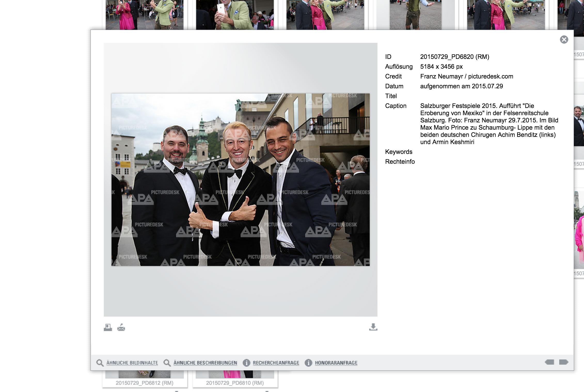Open Honoraranfrage link
Screen dimensions: 584x392
(336, 363)
